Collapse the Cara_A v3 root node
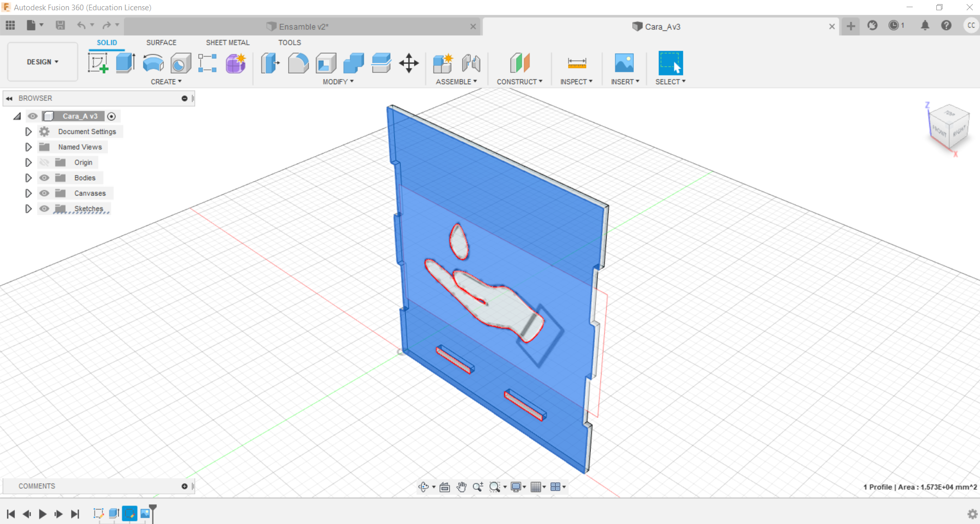980x524 pixels. (17, 116)
